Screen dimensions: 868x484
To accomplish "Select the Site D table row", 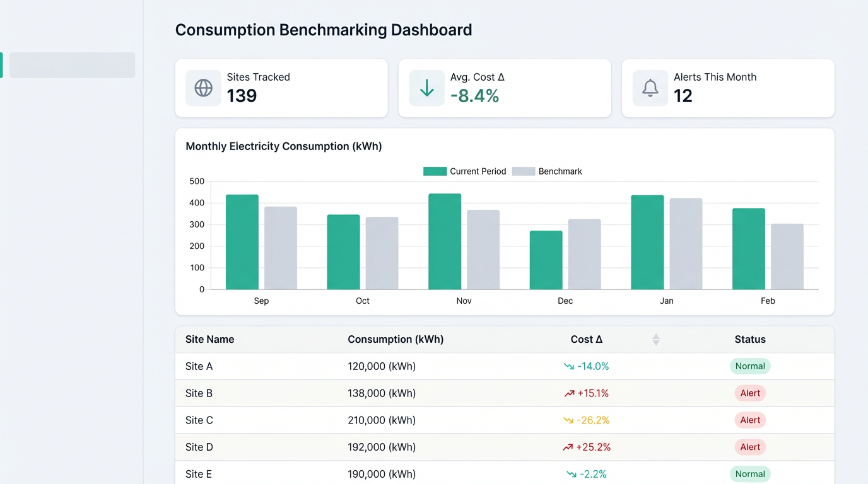I will click(442, 447).
